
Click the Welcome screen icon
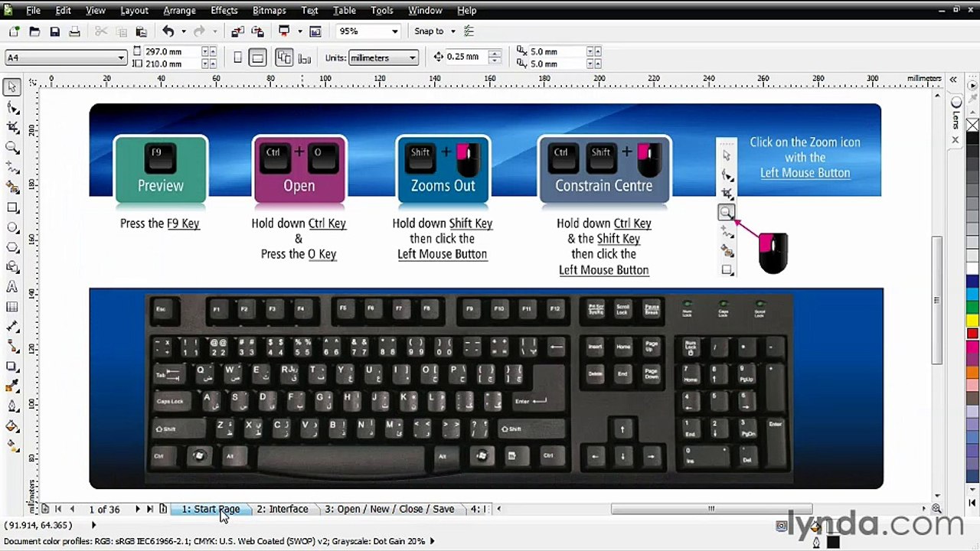coord(315,31)
